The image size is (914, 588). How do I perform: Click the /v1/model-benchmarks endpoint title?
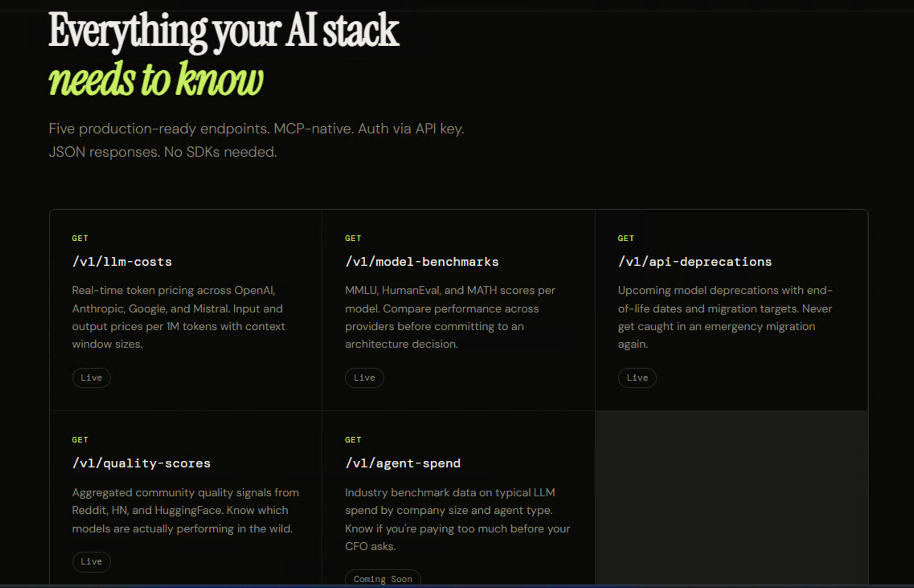point(422,262)
